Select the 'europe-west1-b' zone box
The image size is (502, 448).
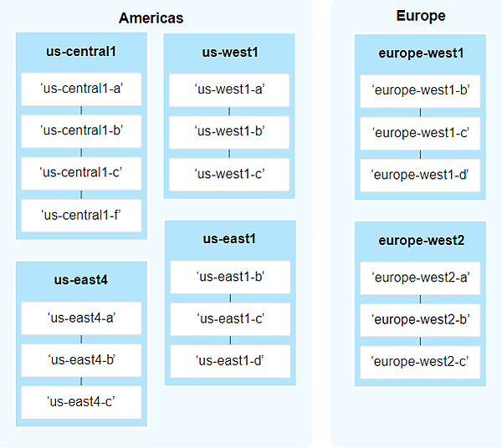420,91
